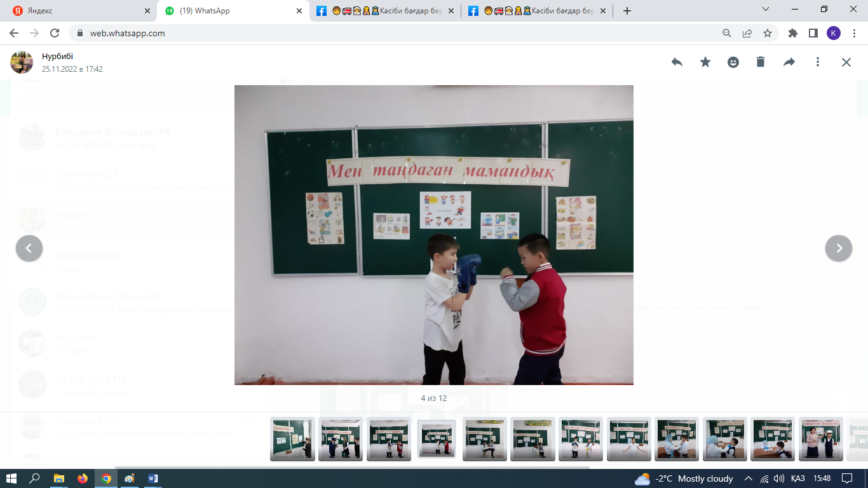Switch the ҚАЗ input language

pyautogui.click(x=798, y=478)
